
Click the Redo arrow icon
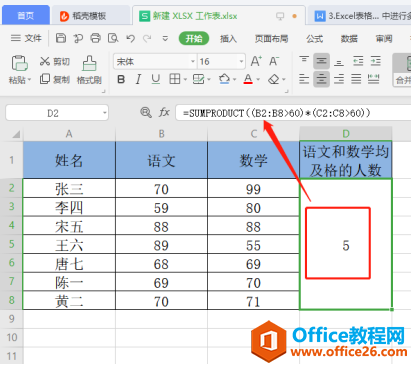pyautogui.click(x=147, y=39)
